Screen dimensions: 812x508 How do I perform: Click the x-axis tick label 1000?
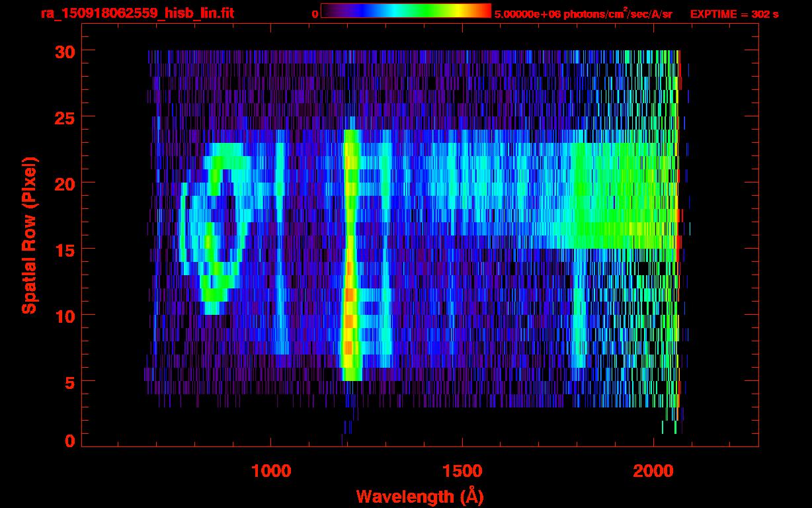coord(271,471)
